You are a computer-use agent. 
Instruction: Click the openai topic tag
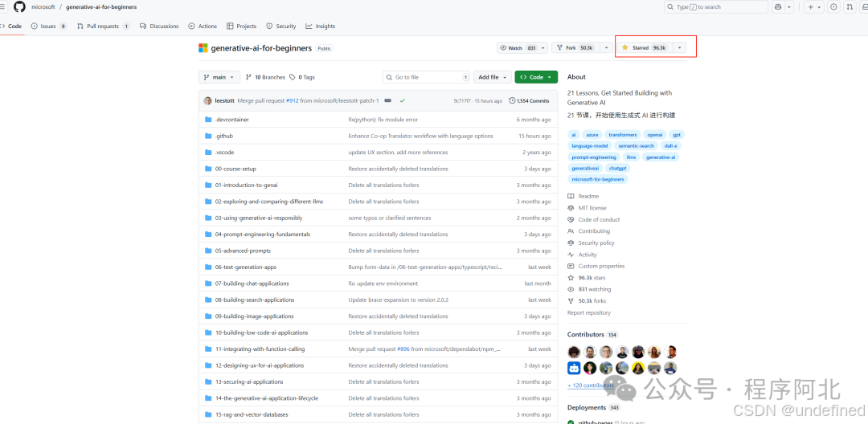[x=655, y=134]
